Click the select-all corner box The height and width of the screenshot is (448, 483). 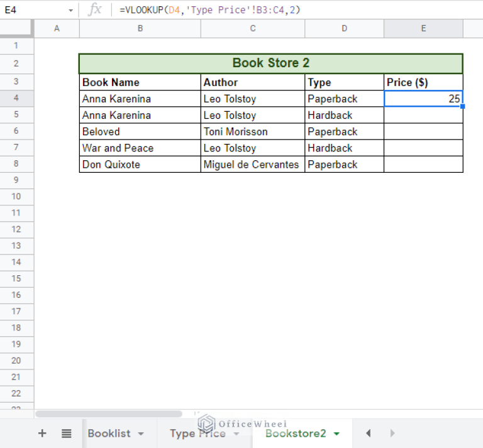[x=16, y=28]
